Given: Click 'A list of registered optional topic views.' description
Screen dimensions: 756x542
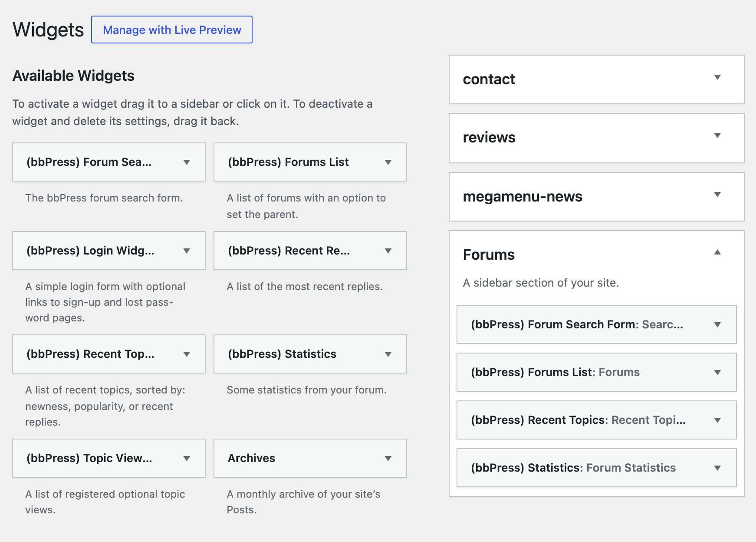Looking at the screenshot, I should click(105, 502).
